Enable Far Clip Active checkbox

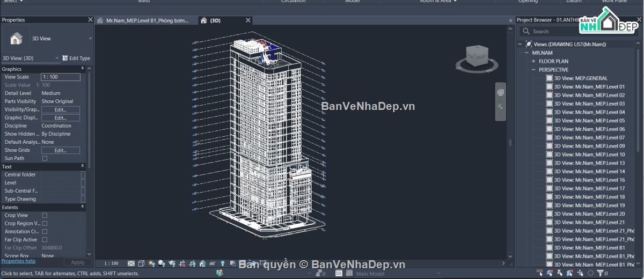click(x=45, y=240)
